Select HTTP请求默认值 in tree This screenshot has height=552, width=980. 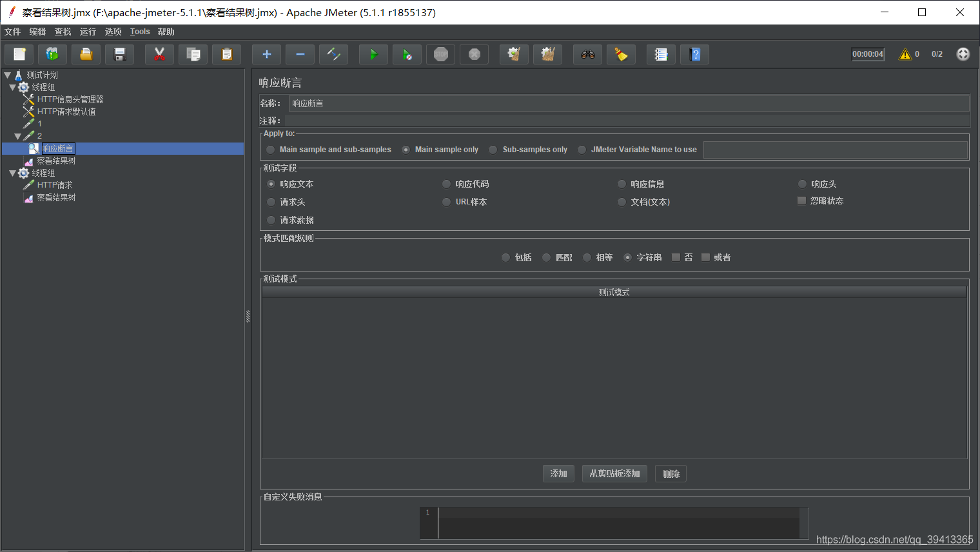[66, 112]
